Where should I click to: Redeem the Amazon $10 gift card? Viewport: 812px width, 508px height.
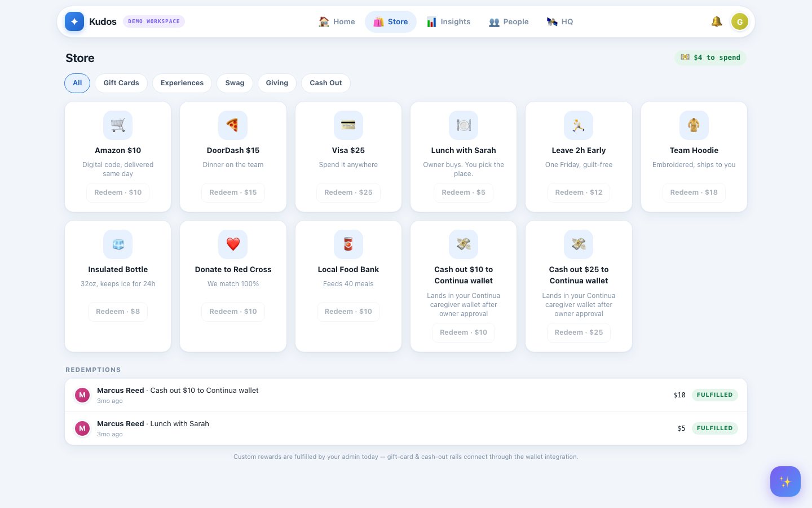tap(118, 192)
